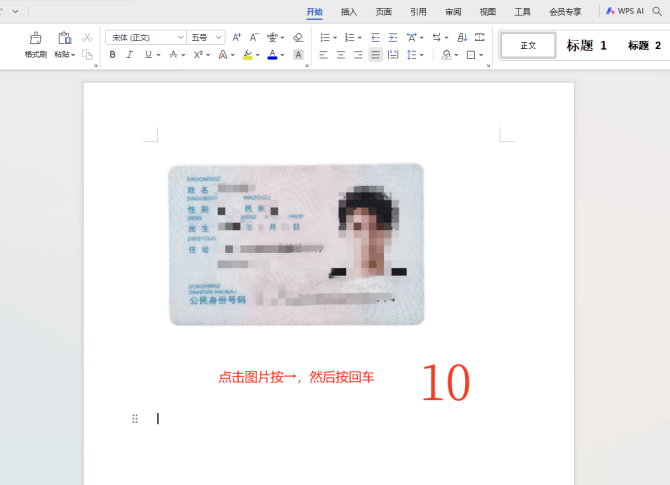Screen dimensions: 670x485
Task: Expand quick access toolbar chevron at top-left
Action: pos(15,12)
